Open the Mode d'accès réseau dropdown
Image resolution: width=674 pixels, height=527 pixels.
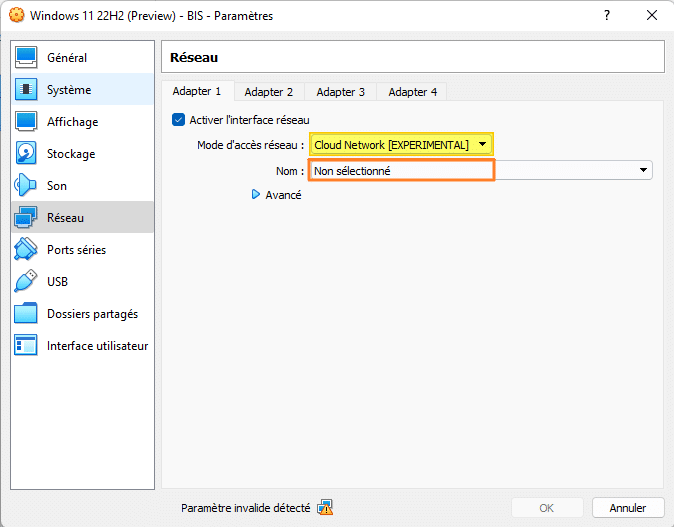point(401,144)
